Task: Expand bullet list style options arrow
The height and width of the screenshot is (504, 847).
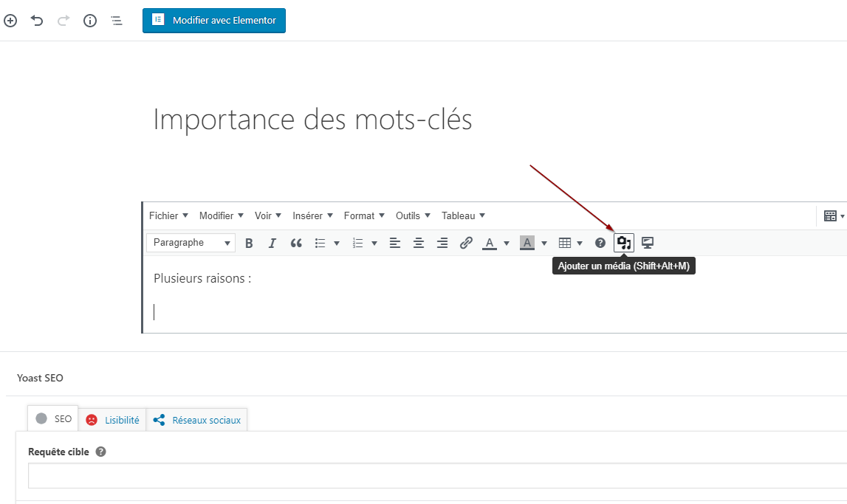Action: tap(337, 243)
